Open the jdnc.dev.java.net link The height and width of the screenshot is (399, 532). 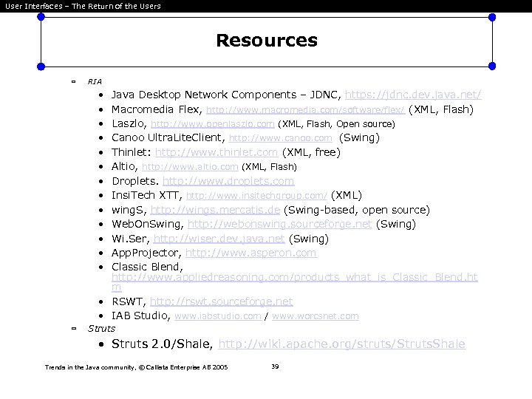point(413,95)
